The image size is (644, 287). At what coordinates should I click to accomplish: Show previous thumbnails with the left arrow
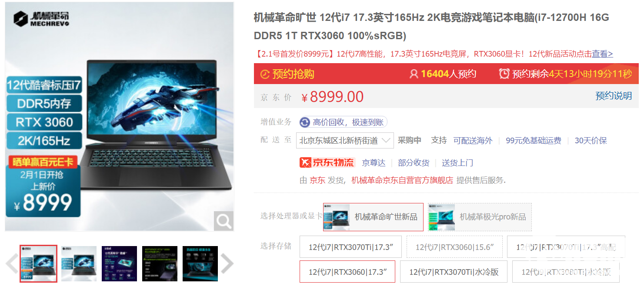pyautogui.click(x=11, y=263)
